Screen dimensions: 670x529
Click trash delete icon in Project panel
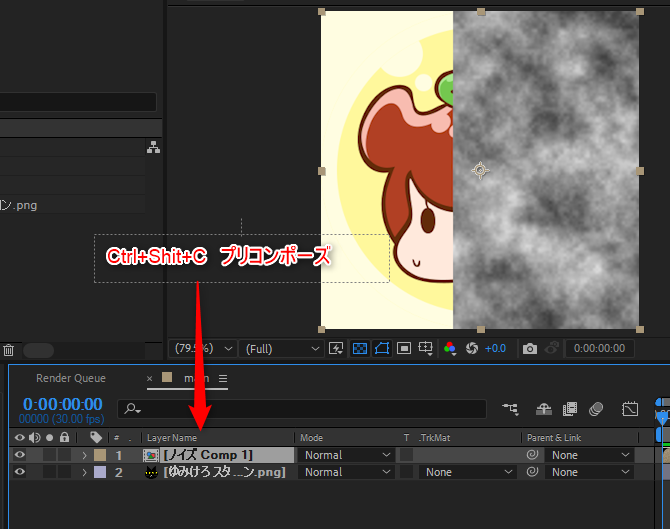(x=9, y=350)
